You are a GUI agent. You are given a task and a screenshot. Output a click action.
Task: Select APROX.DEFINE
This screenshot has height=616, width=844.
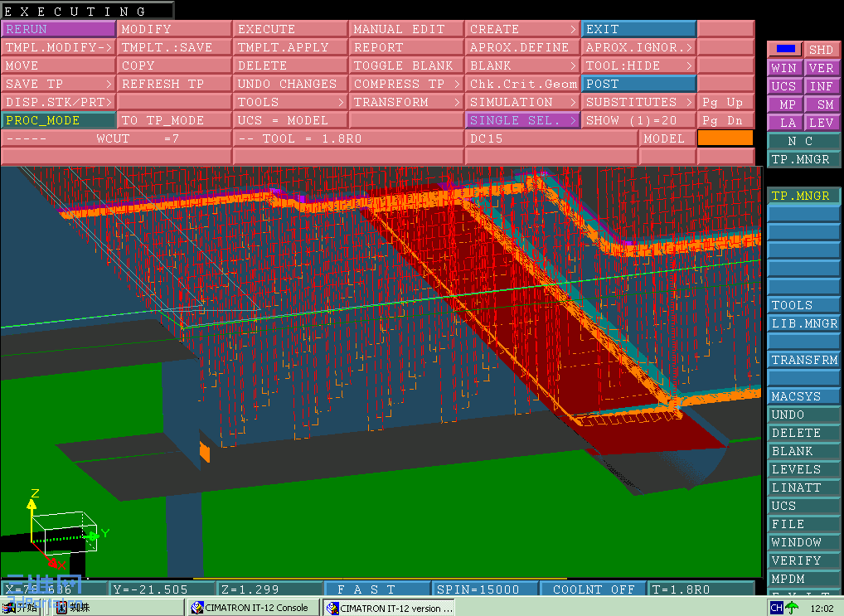pos(522,47)
